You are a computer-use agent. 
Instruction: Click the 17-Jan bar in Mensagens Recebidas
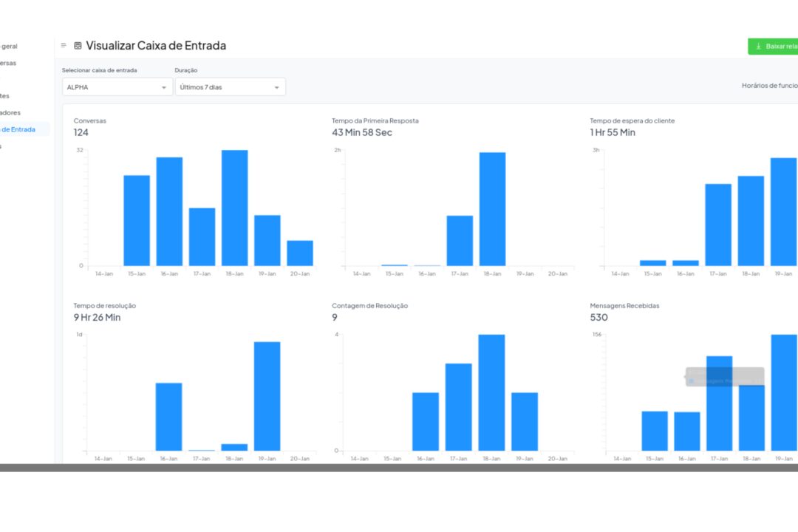pyautogui.click(x=719, y=403)
